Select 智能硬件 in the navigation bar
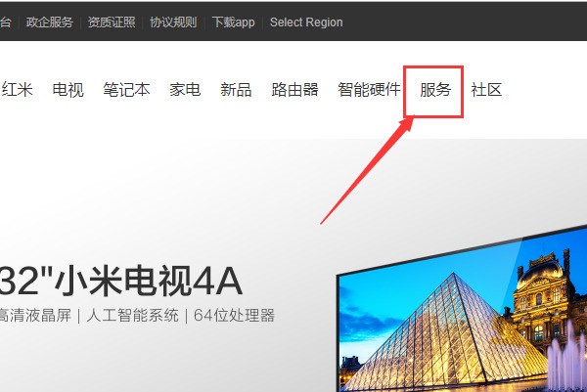 tap(369, 90)
